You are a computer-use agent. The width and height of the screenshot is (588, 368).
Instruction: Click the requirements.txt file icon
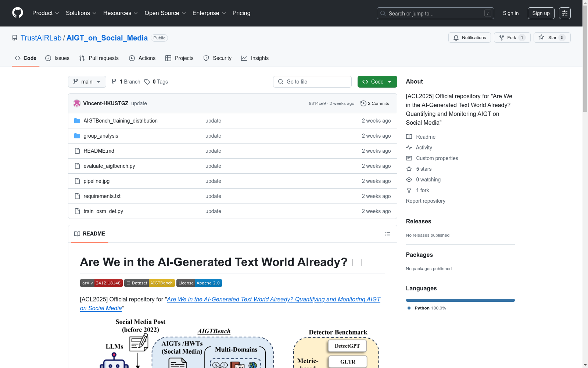(77, 196)
